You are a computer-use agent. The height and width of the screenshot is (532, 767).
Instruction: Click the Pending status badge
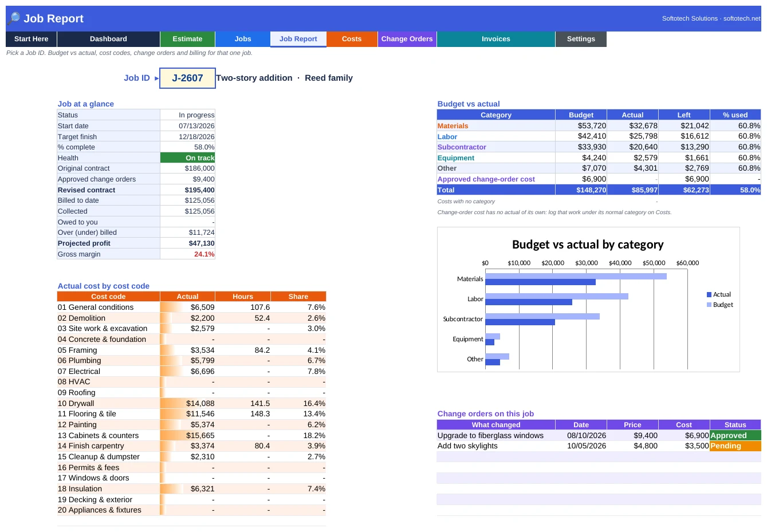pyautogui.click(x=735, y=446)
